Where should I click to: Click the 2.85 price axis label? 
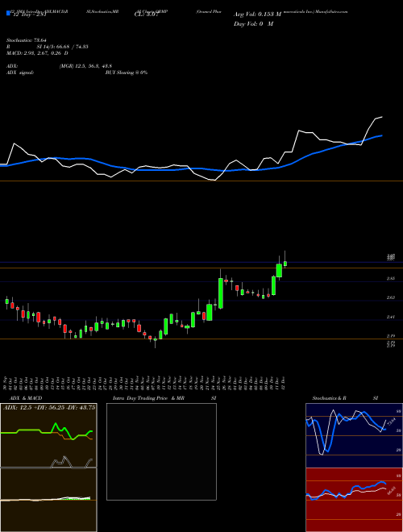391,279
